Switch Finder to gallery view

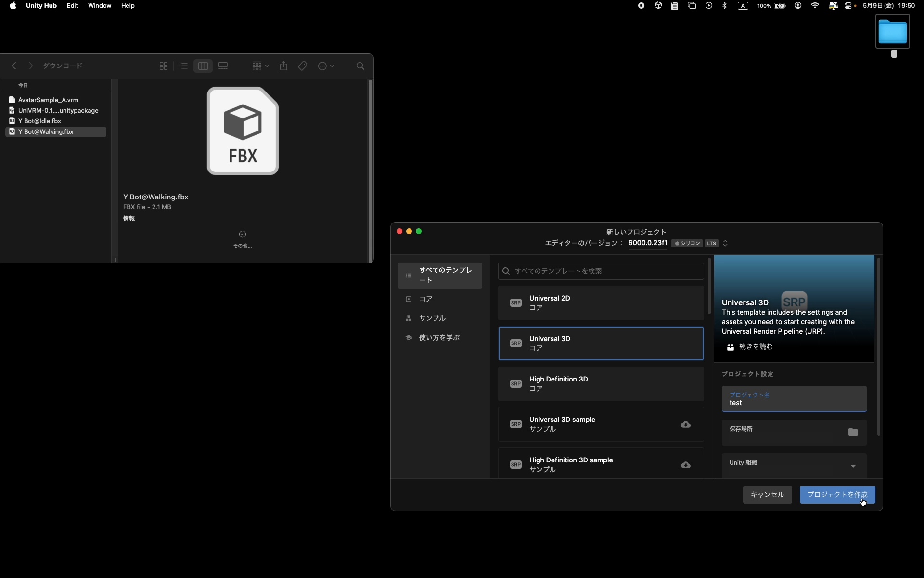click(223, 66)
